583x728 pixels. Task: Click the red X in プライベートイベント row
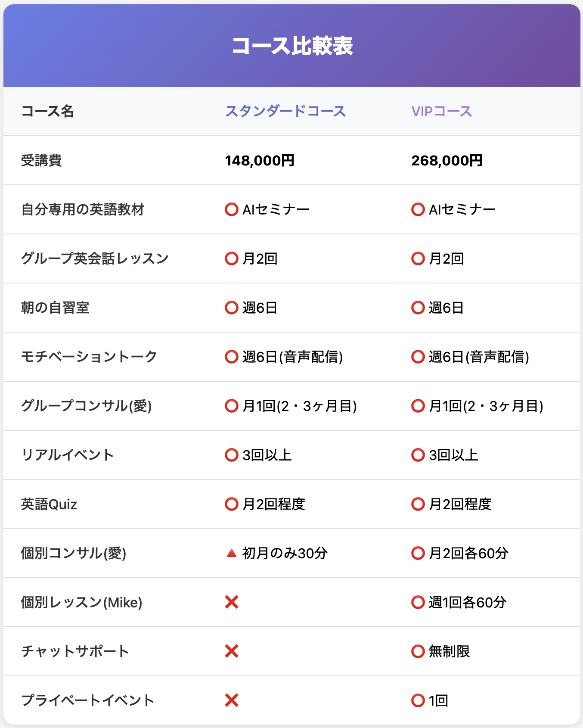232,700
